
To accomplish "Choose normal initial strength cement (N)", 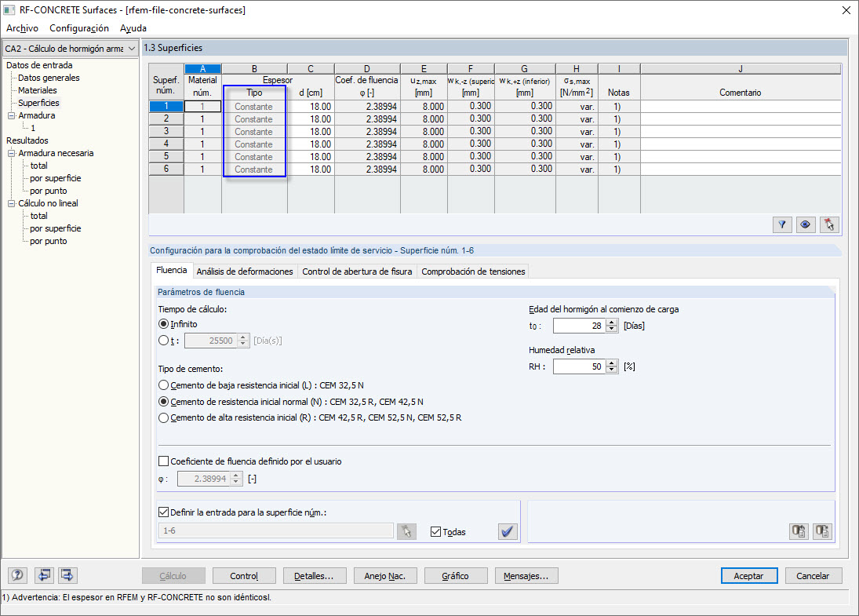I will click(163, 402).
